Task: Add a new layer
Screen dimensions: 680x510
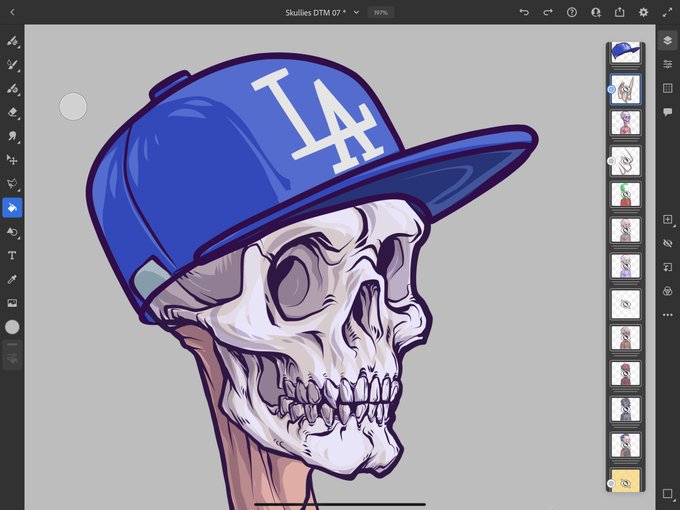Action: [668, 219]
